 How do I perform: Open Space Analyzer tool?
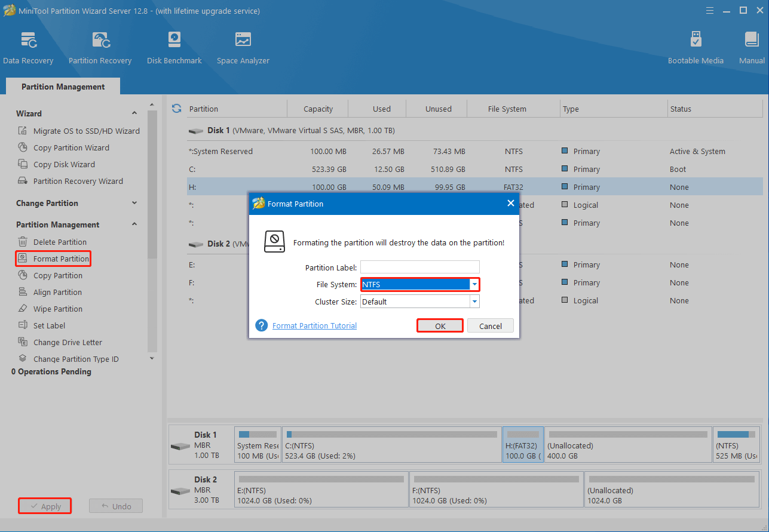(x=243, y=48)
